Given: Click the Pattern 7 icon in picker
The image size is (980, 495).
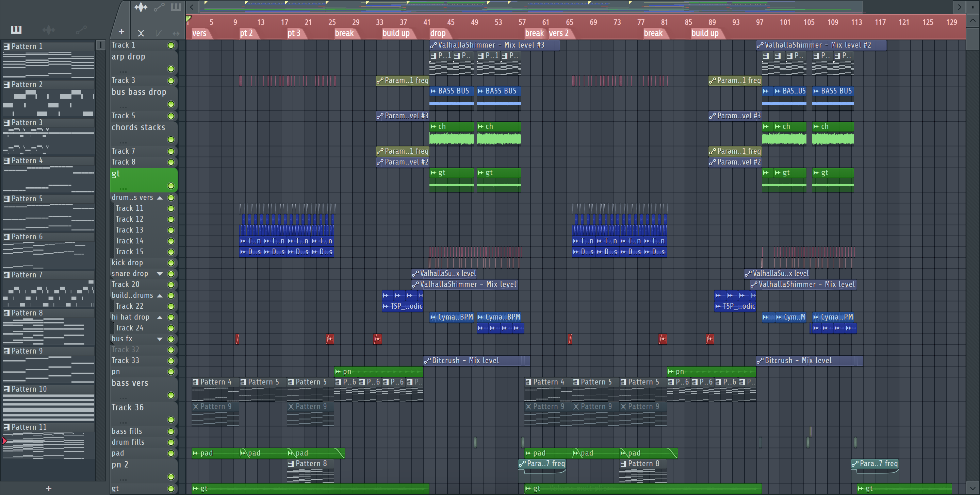Looking at the screenshot, I should tap(6, 275).
